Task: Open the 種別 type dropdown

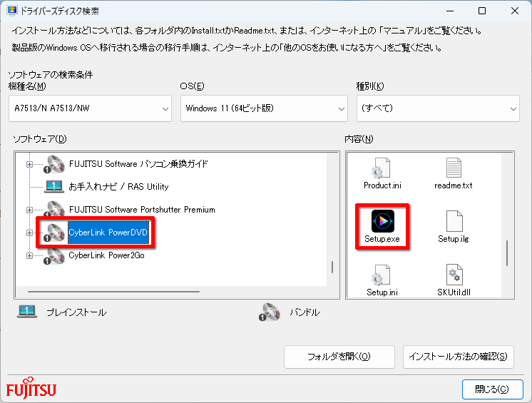Action: pyautogui.click(x=437, y=108)
